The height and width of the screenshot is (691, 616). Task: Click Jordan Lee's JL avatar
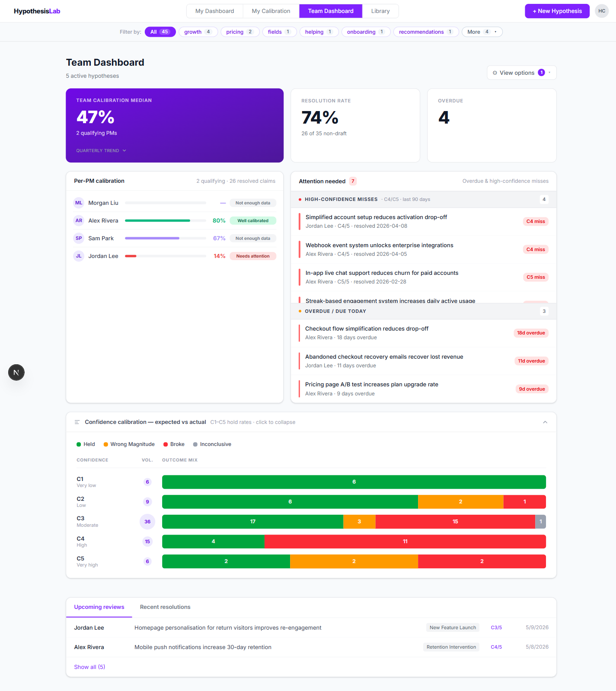79,256
